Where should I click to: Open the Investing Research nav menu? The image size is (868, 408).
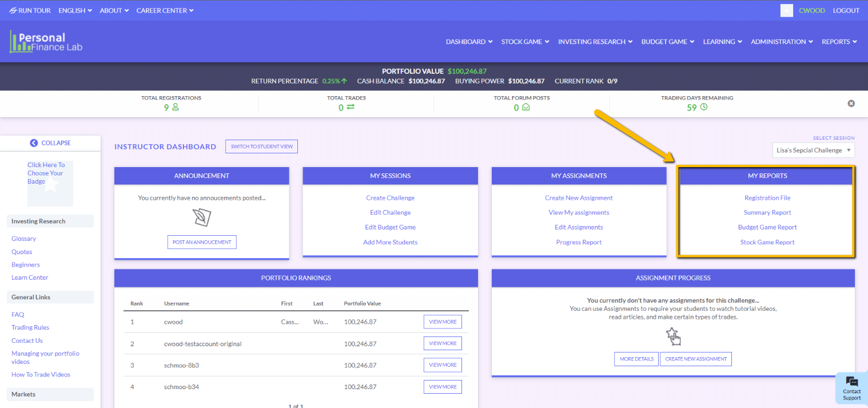[595, 42]
